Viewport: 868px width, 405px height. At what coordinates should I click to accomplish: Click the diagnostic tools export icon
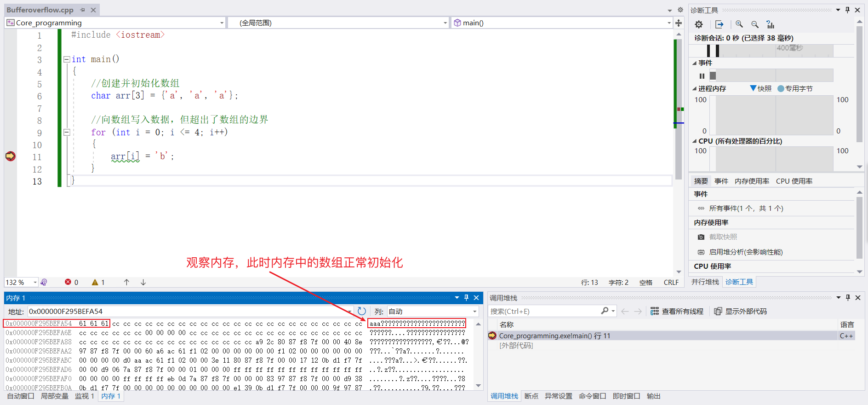click(x=720, y=24)
